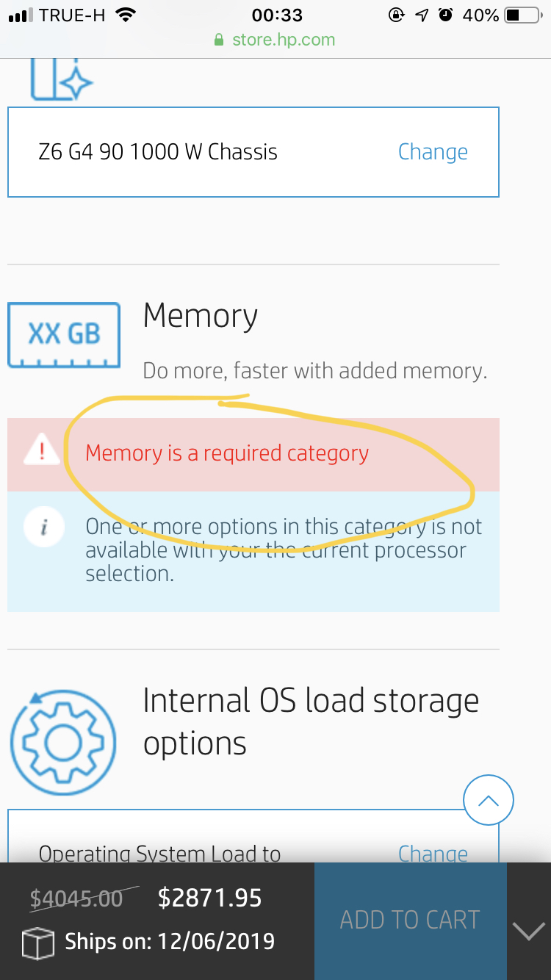Screen dimensions: 551x980
Task: Open the Memory section heading
Action: (201, 316)
